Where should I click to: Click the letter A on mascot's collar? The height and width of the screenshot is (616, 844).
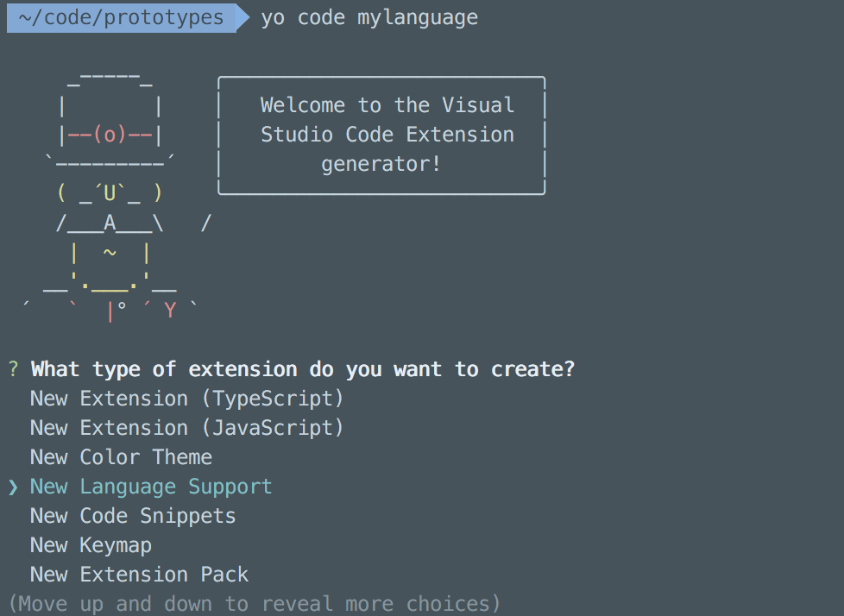(110, 223)
